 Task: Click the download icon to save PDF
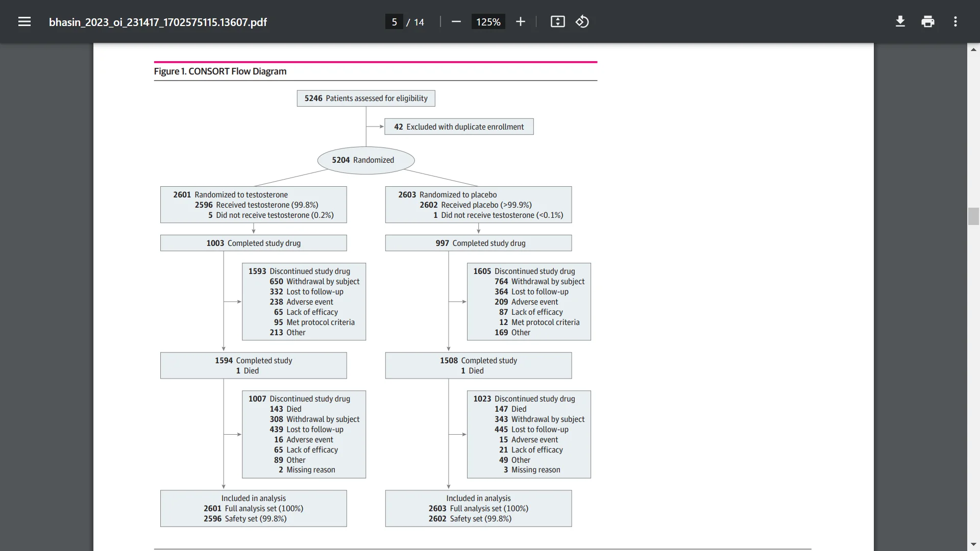pos(900,21)
